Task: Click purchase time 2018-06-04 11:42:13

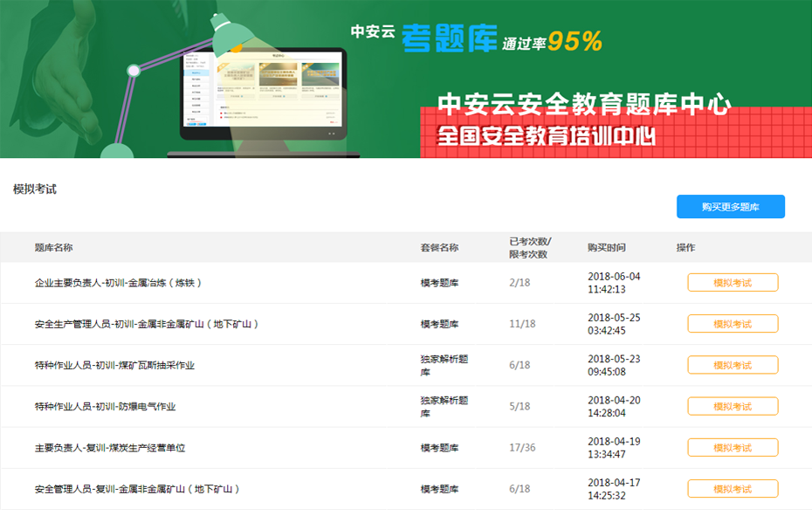Action: [614, 283]
